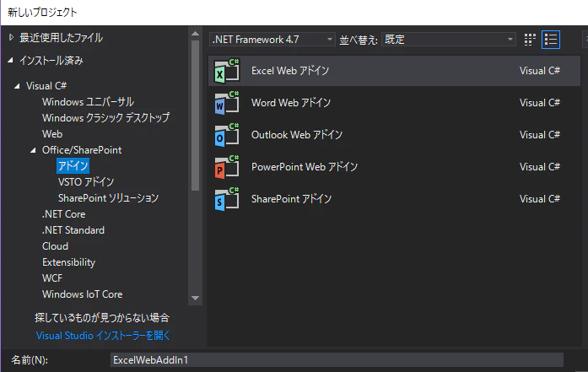Select Windows クラシック デスクトップ category
Screen dimensions: 588x372
[105, 118]
